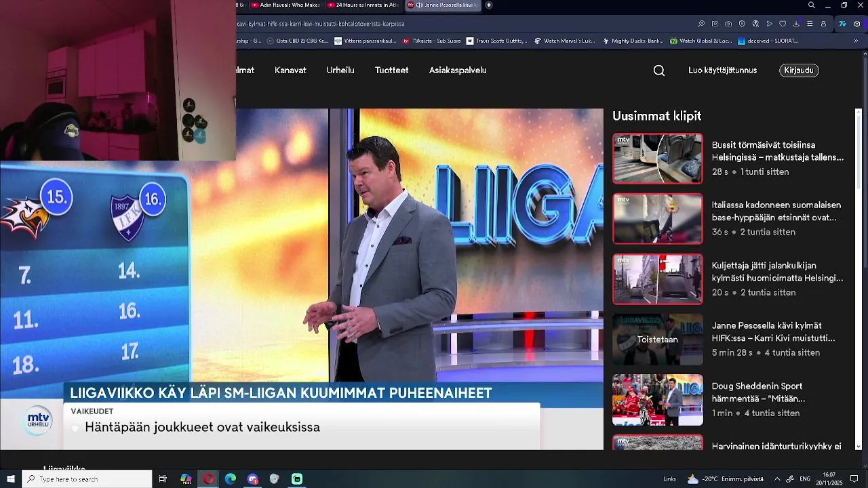The width and height of the screenshot is (868, 488).
Task: Open the browser tab search magnifier icon
Action: (x=811, y=5)
